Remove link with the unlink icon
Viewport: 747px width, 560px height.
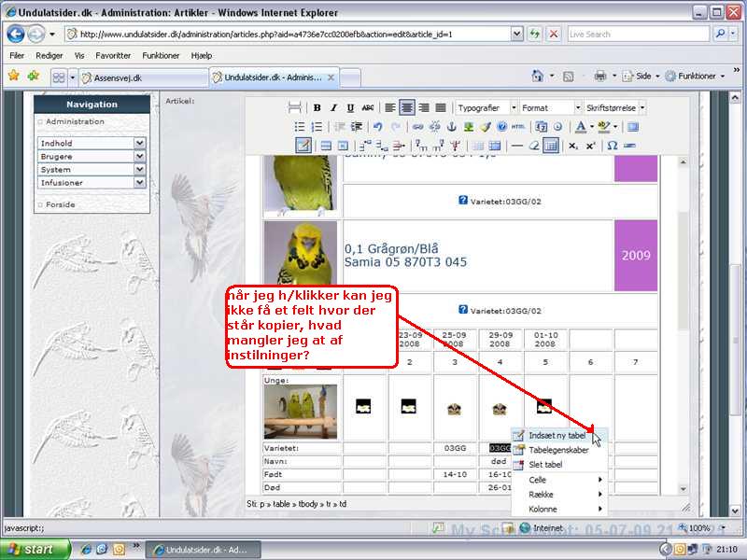click(434, 127)
